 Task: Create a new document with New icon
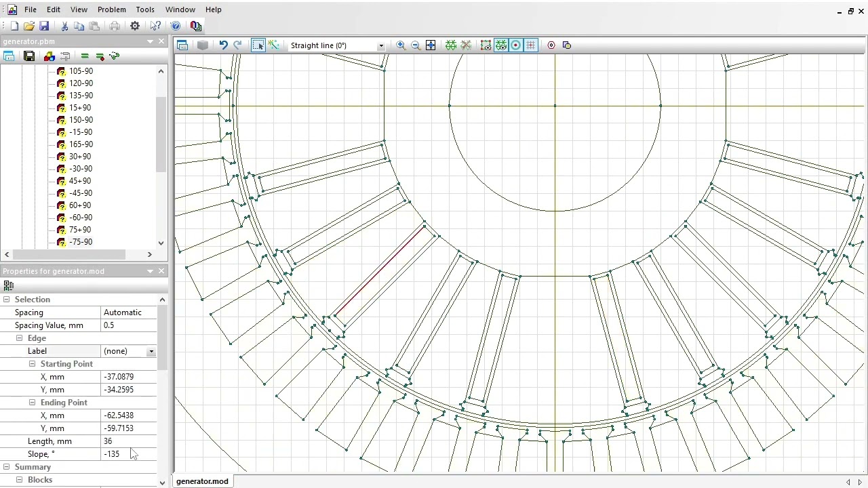(14, 26)
